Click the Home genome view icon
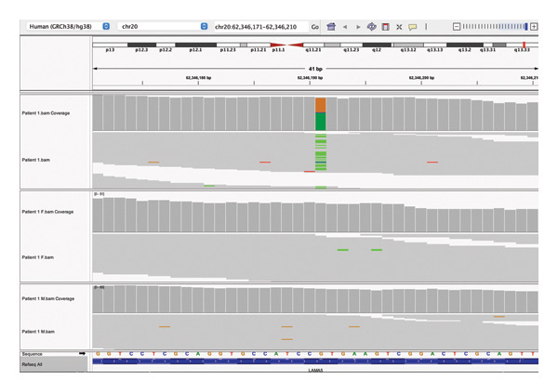The height and width of the screenshot is (392, 558). 331,27
